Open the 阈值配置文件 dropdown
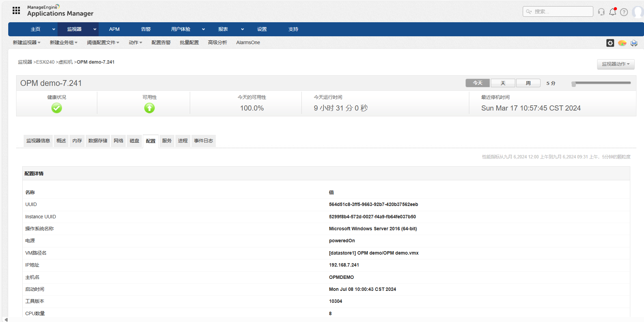The height and width of the screenshot is (322, 644). click(103, 42)
